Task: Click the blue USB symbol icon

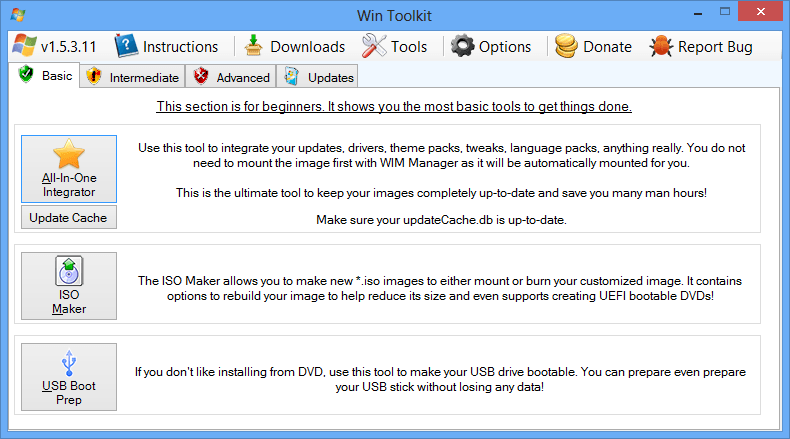Action: 69,363
